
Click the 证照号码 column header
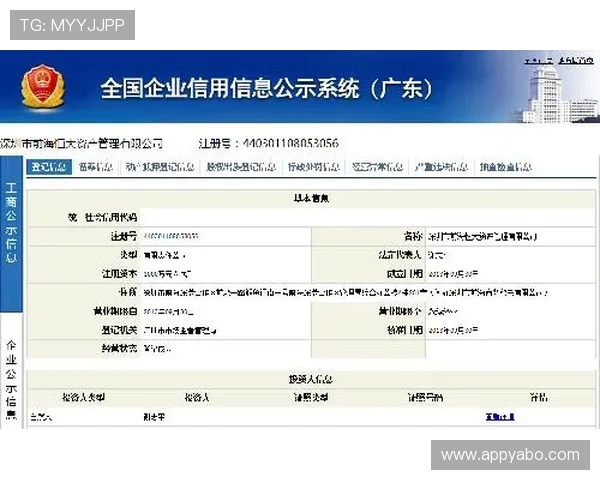pos(425,398)
